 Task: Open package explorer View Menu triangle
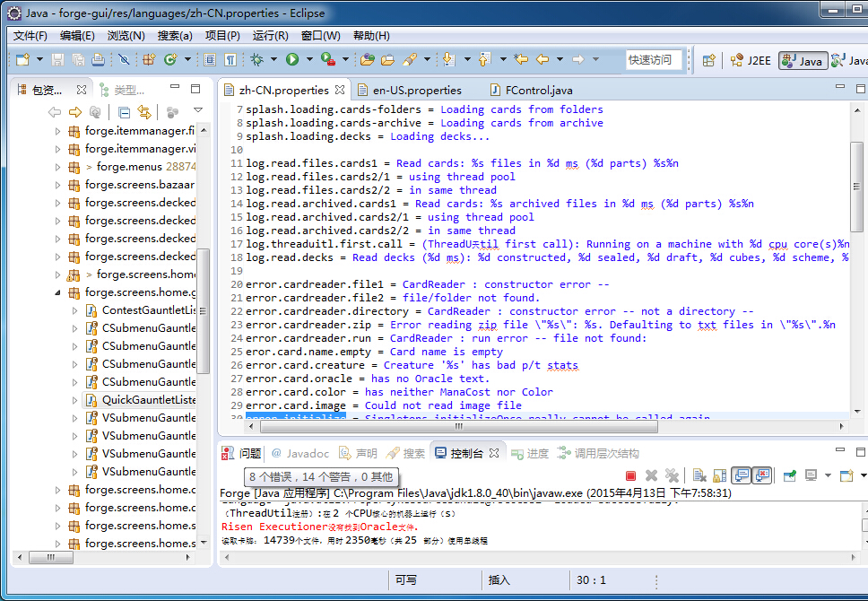[197, 111]
